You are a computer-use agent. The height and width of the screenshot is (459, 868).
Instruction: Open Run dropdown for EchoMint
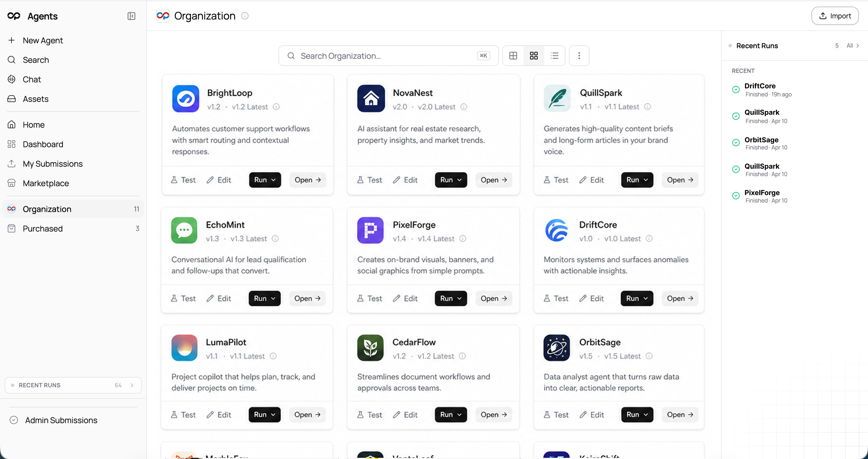[265, 298]
